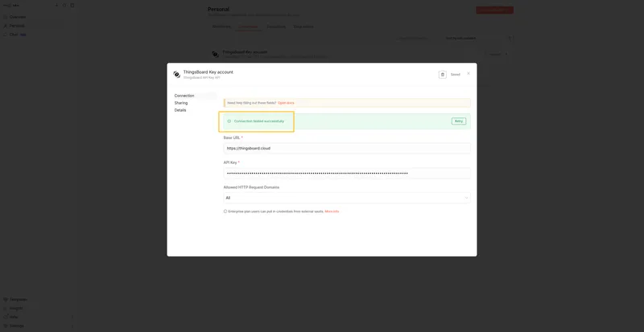Open the Details section
The image size is (644, 332).
[x=180, y=110]
